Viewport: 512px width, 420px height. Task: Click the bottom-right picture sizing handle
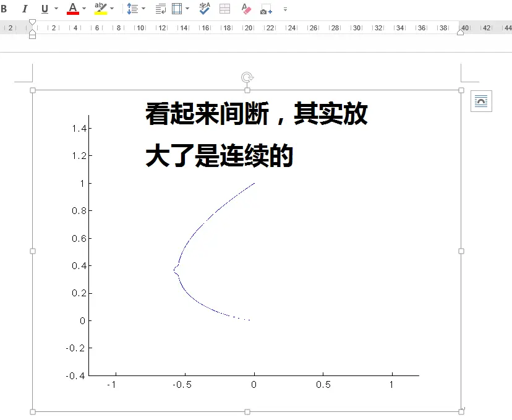click(x=461, y=412)
